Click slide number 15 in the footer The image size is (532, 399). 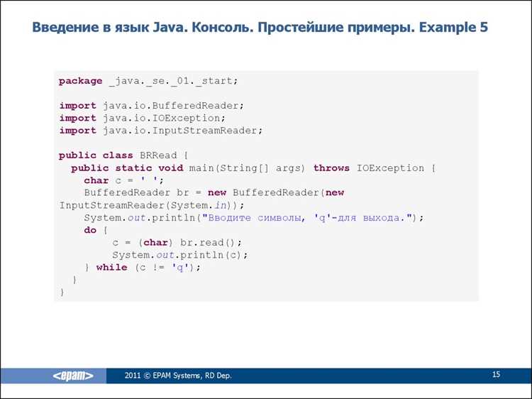pyautogui.click(x=496, y=374)
